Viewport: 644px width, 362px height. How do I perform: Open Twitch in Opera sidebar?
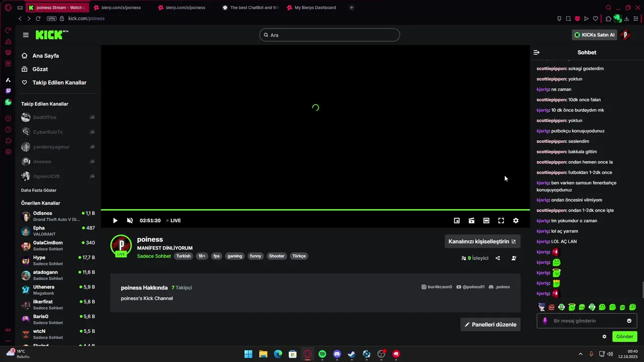pyautogui.click(x=8, y=91)
